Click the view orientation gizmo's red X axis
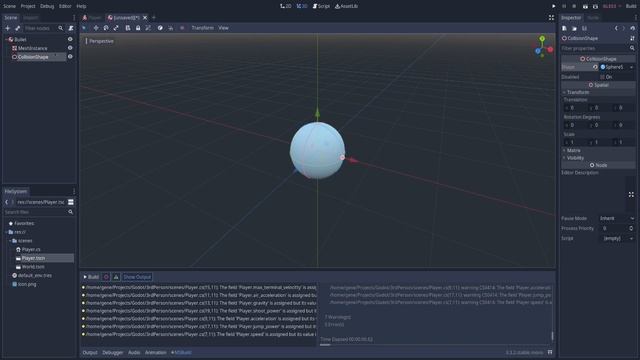The height and width of the screenshot is (360, 640). (x=550, y=49)
